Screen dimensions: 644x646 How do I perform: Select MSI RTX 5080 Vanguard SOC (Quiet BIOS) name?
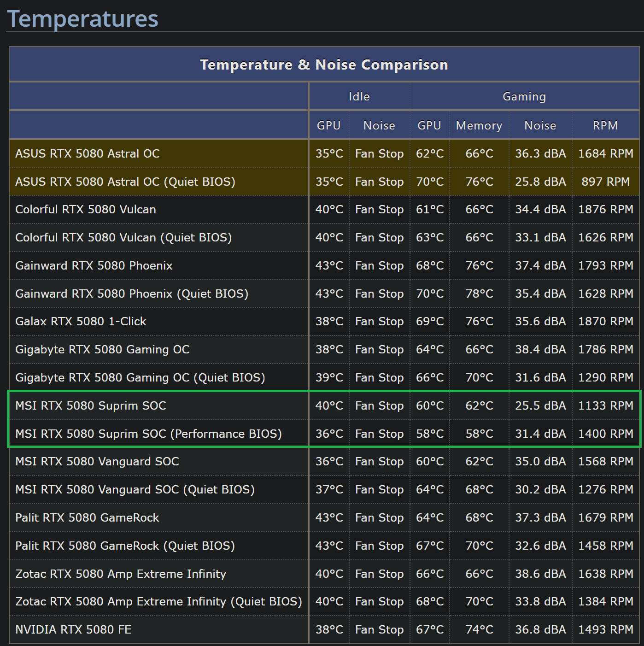pos(135,489)
